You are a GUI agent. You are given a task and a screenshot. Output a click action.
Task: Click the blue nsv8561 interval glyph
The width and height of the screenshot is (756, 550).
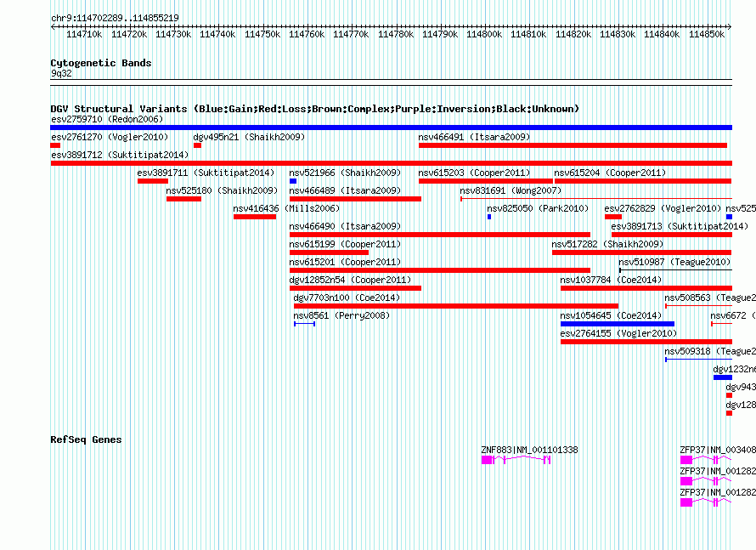(x=305, y=324)
